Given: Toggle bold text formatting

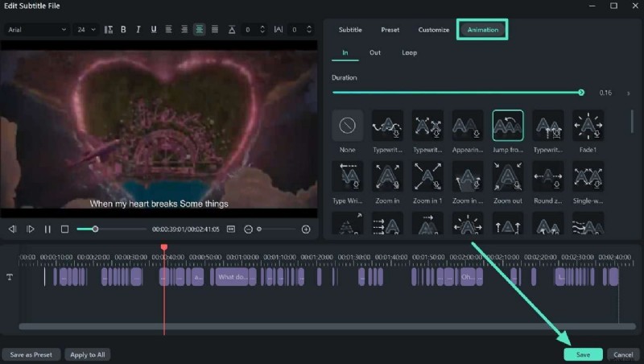Looking at the screenshot, I should [x=123, y=30].
